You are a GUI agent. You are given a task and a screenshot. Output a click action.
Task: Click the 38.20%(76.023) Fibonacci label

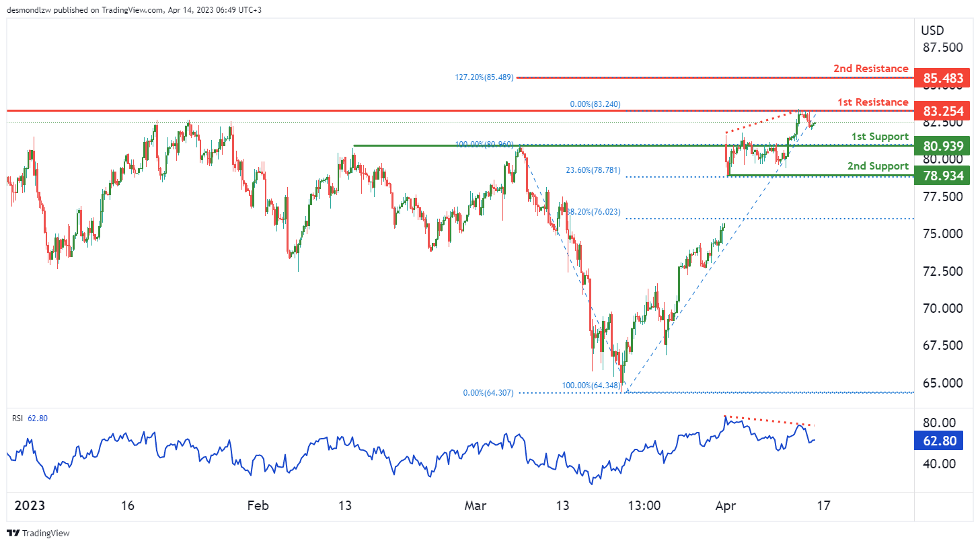(593, 212)
